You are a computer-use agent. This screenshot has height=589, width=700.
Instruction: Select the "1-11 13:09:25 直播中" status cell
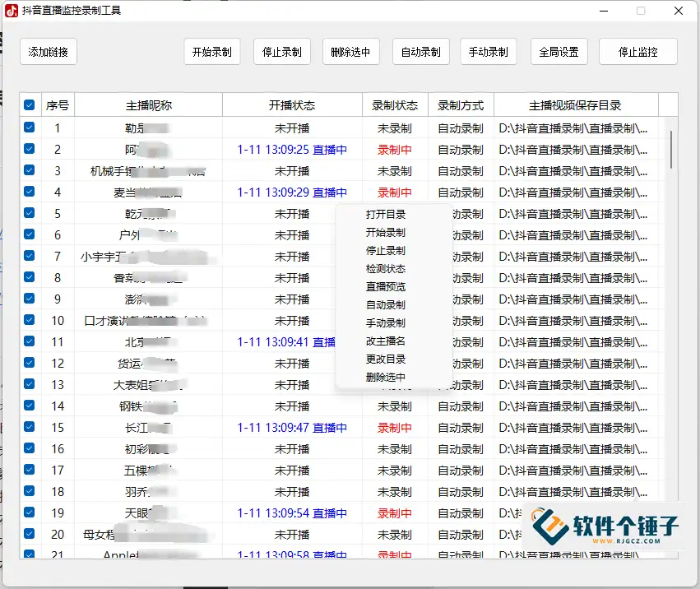[292, 149]
